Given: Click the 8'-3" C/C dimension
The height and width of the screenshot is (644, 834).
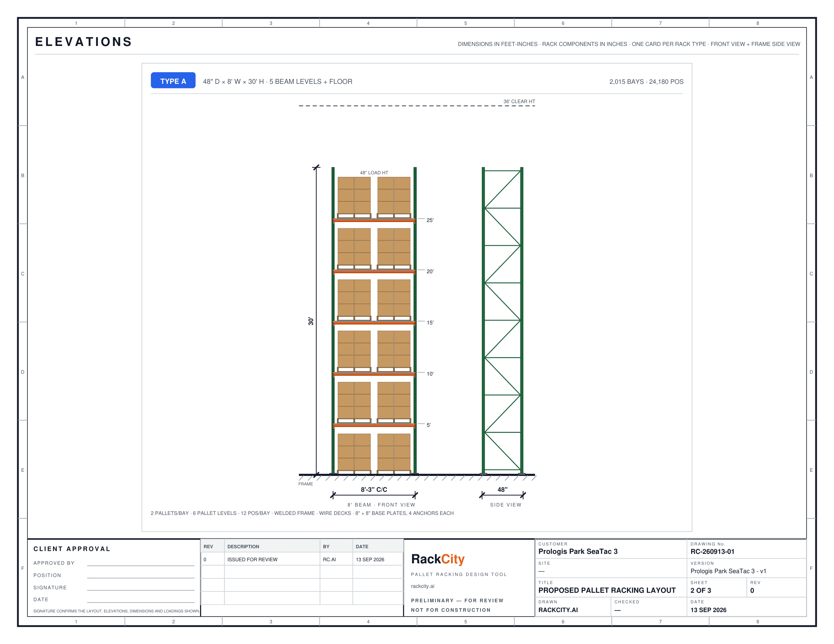Looking at the screenshot, I should [374, 489].
